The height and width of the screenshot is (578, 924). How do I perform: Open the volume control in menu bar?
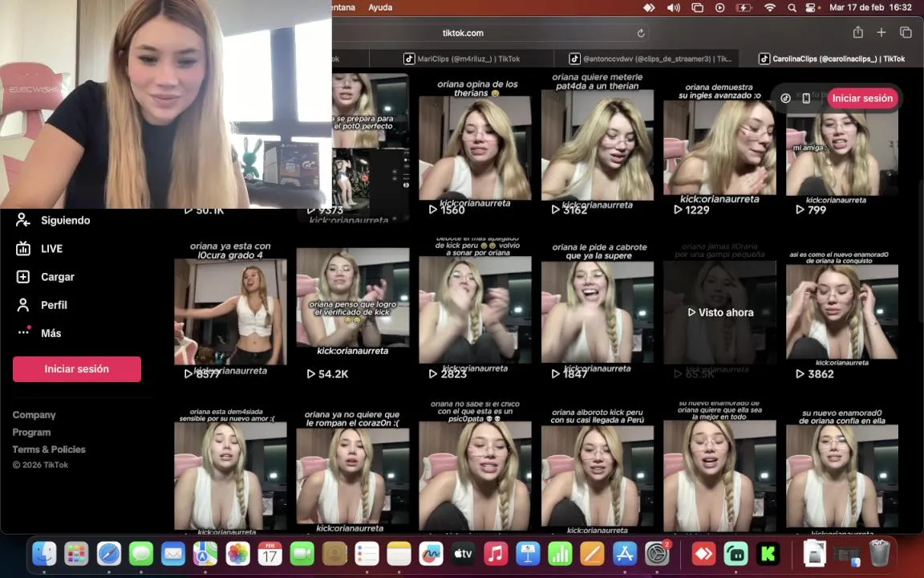[x=673, y=8]
